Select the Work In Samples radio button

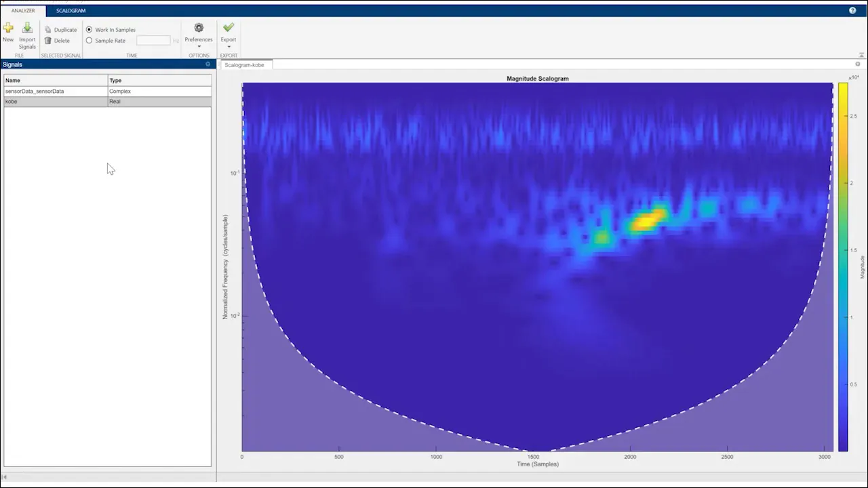90,30
